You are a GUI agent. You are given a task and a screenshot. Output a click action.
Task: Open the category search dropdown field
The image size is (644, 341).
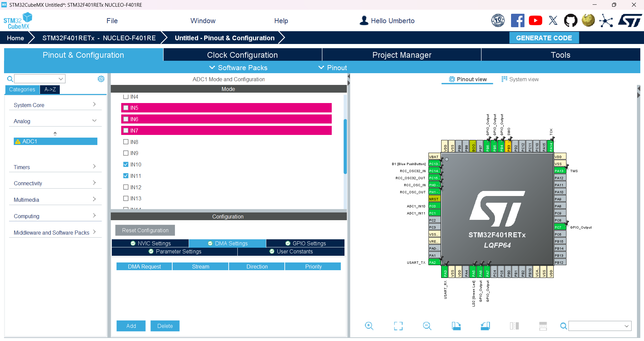40,79
